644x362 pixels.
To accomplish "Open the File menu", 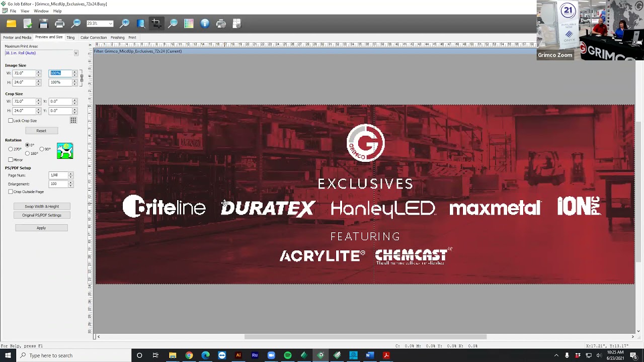I will (13, 11).
